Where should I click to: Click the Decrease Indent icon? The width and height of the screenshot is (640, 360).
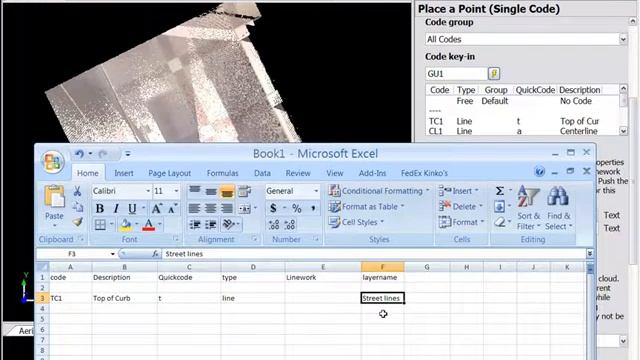tap(195, 224)
